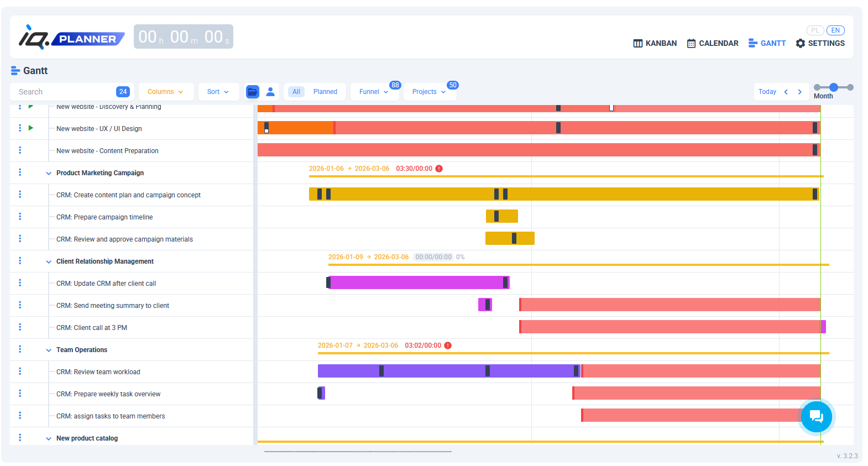Switch to the Kanban view
This screenshot has width=868, height=466.
point(655,43)
